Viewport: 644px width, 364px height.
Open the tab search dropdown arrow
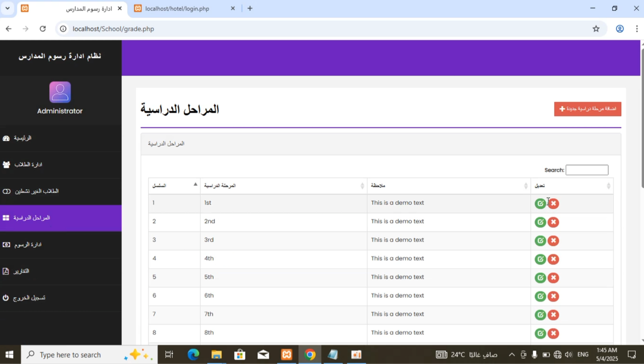(x=7, y=9)
